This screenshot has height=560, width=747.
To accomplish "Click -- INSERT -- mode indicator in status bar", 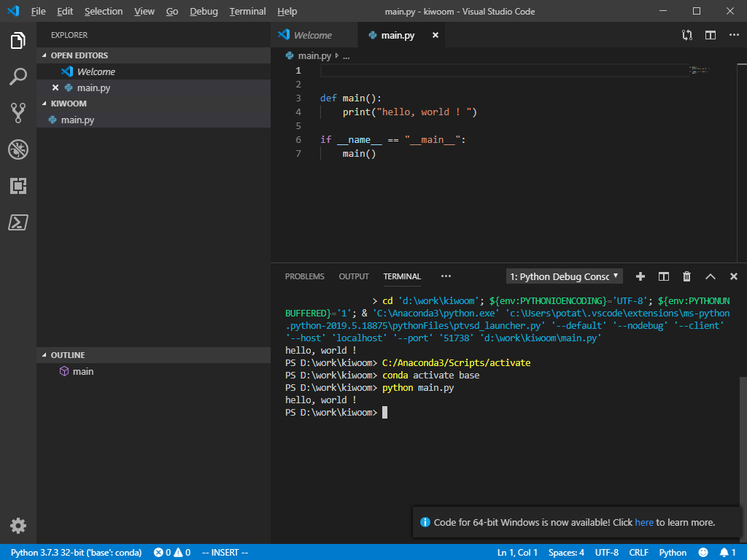I will click(x=225, y=553).
